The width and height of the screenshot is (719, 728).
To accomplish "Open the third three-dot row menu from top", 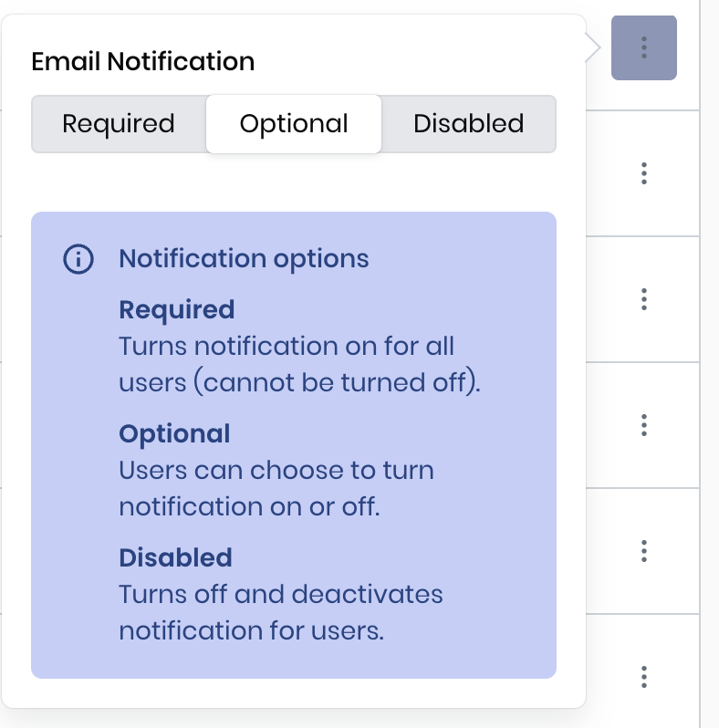I will pyautogui.click(x=644, y=298).
